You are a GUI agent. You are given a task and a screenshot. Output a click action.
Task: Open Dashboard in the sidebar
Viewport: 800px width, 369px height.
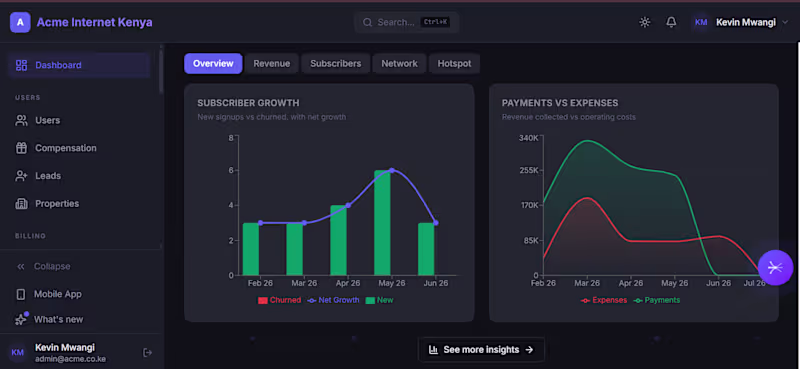pos(79,65)
